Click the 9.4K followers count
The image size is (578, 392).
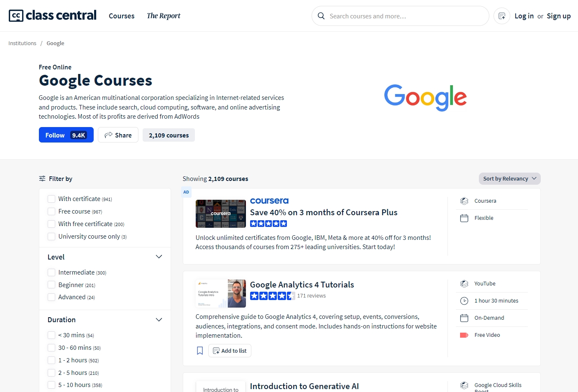pos(79,135)
